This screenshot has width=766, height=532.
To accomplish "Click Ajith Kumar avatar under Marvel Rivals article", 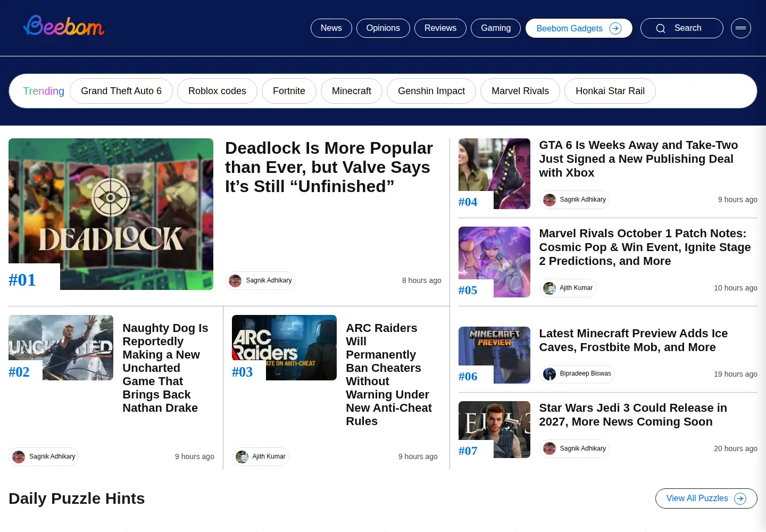I will coord(549,288).
